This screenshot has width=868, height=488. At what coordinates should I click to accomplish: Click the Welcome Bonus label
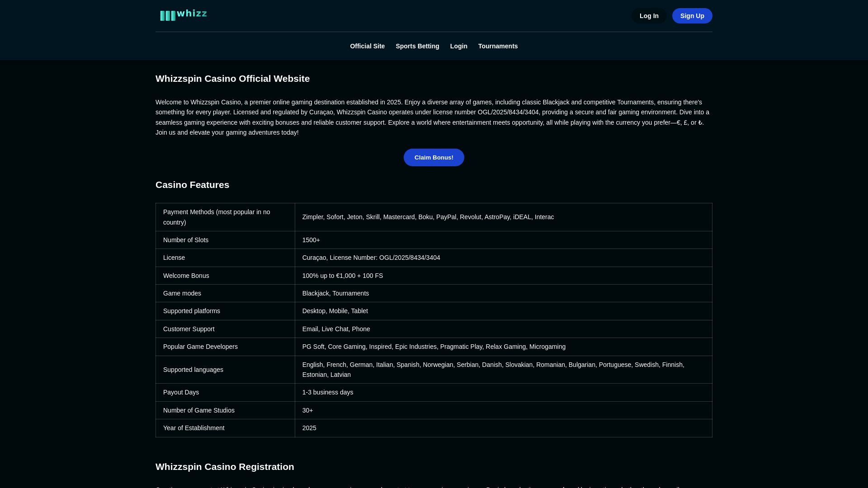pyautogui.click(x=186, y=276)
